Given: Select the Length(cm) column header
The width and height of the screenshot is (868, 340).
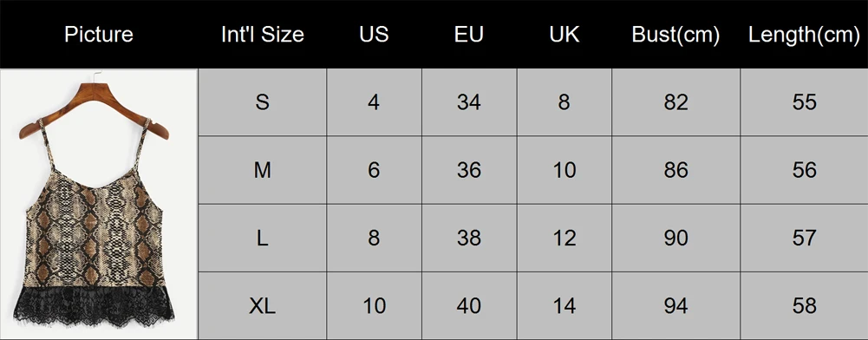Looking at the screenshot, I should click(x=804, y=35).
